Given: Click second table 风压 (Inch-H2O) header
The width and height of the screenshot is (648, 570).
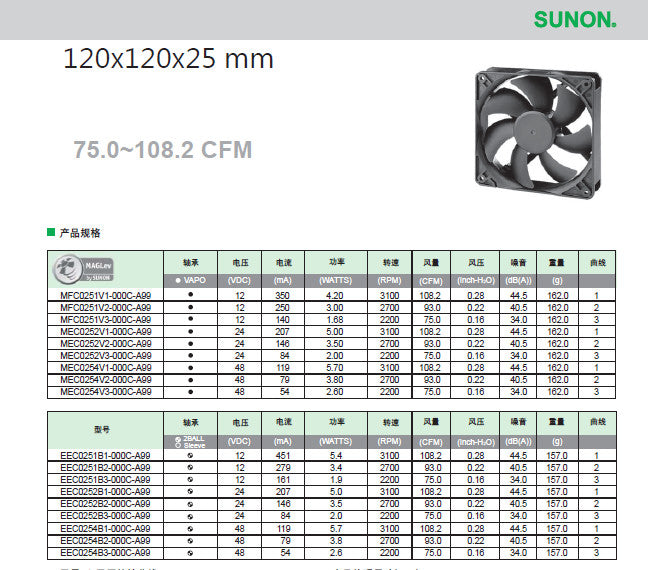Looking at the screenshot, I should [x=475, y=430].
